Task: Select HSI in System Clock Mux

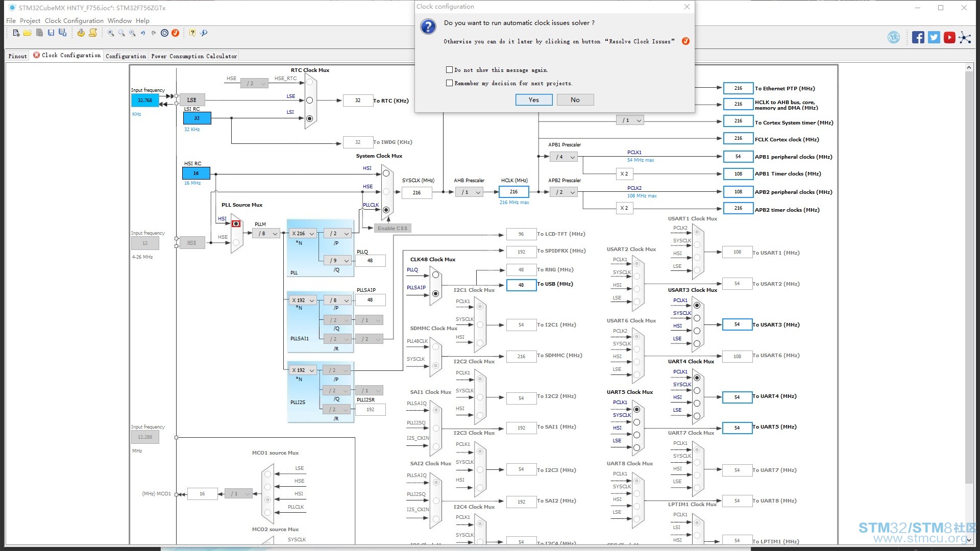Action: coord(386,173)
